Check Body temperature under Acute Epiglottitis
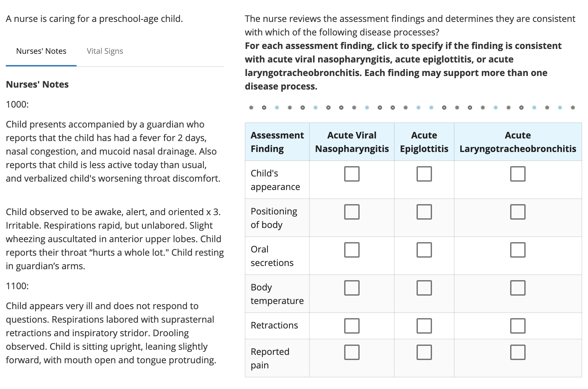The height and width of the screenshot is (389, 588). 424,288
